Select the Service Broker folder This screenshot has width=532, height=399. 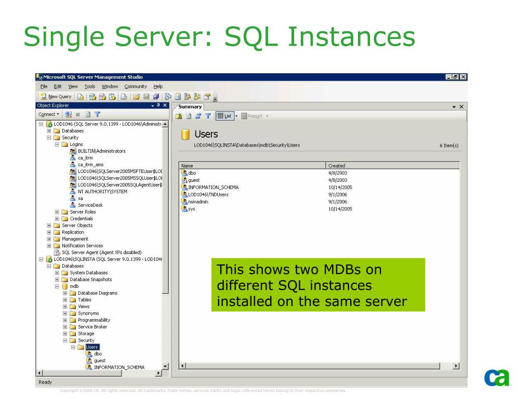92,327
